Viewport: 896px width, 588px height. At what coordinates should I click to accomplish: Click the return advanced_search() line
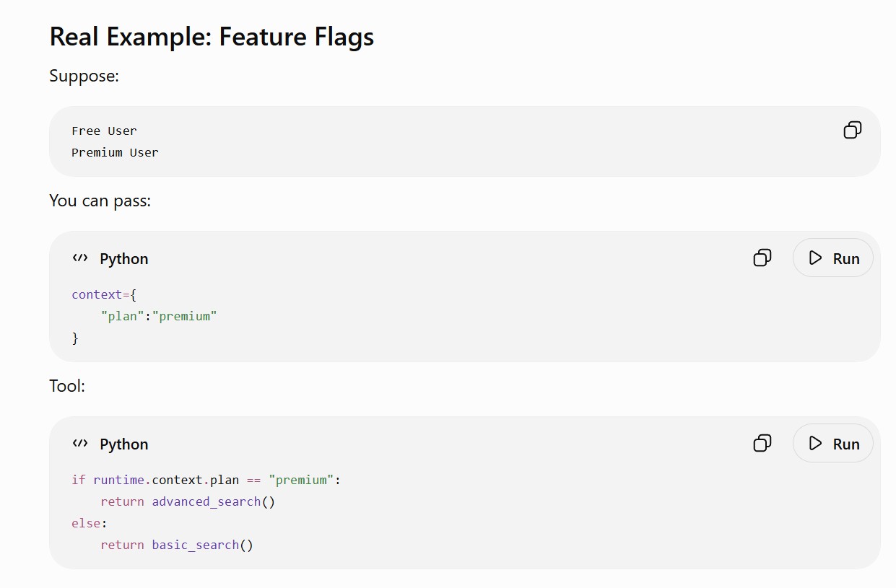click(188, 501)
